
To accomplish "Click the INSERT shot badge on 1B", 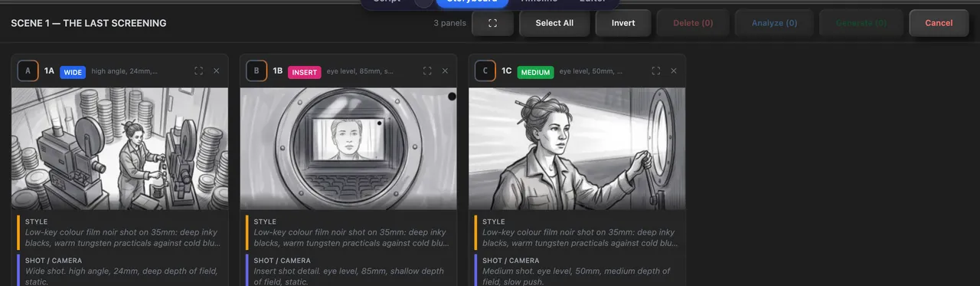I will pos(304,72).
